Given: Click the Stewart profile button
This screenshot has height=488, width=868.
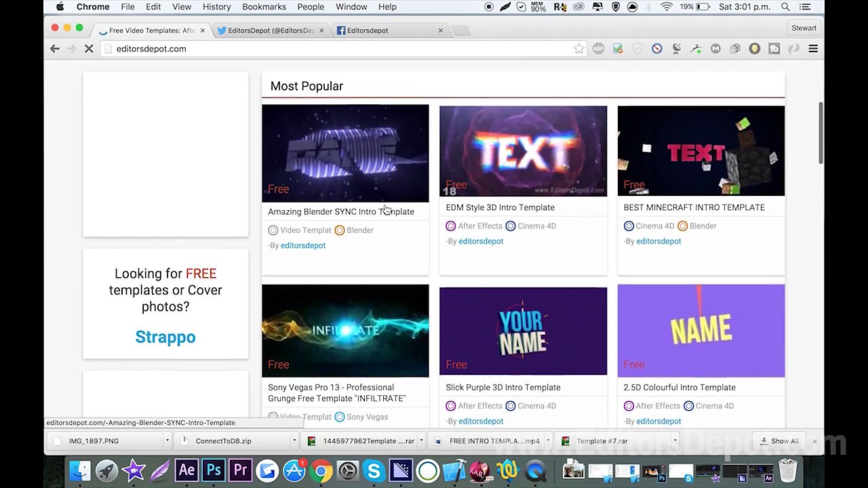Looking at the screenshot, I should [804, 28].
